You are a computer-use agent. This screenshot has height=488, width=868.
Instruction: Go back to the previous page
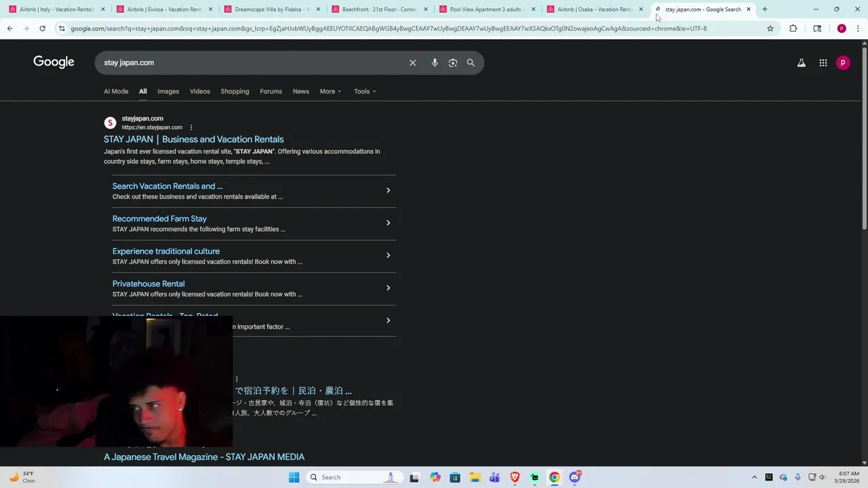[9, 28]
